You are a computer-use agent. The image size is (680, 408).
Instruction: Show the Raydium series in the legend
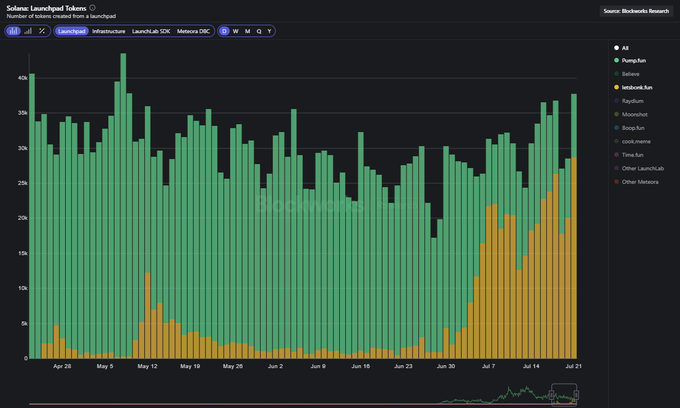pyautogui.click(x=634, y=101)
